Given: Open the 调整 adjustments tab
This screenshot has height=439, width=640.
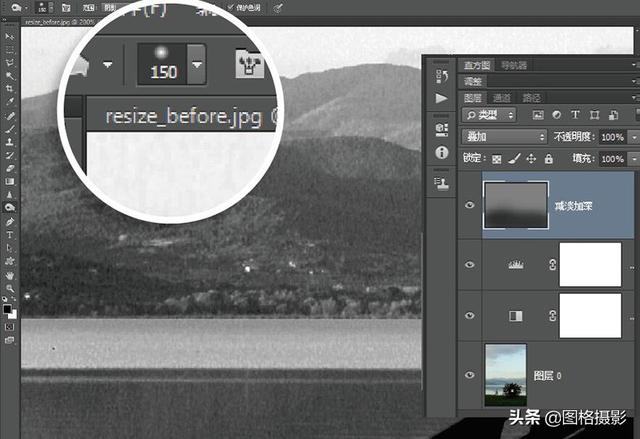Looking at the screenshot, I should pyautogui.click(x=473, y=81).
